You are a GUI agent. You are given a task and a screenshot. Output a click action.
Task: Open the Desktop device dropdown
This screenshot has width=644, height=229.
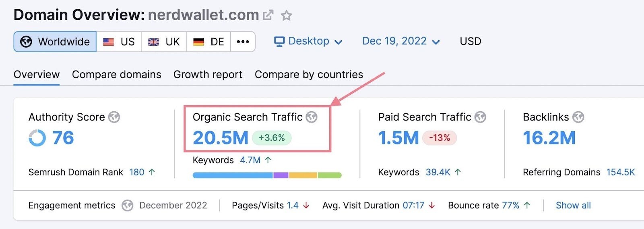tap(308, 41)
